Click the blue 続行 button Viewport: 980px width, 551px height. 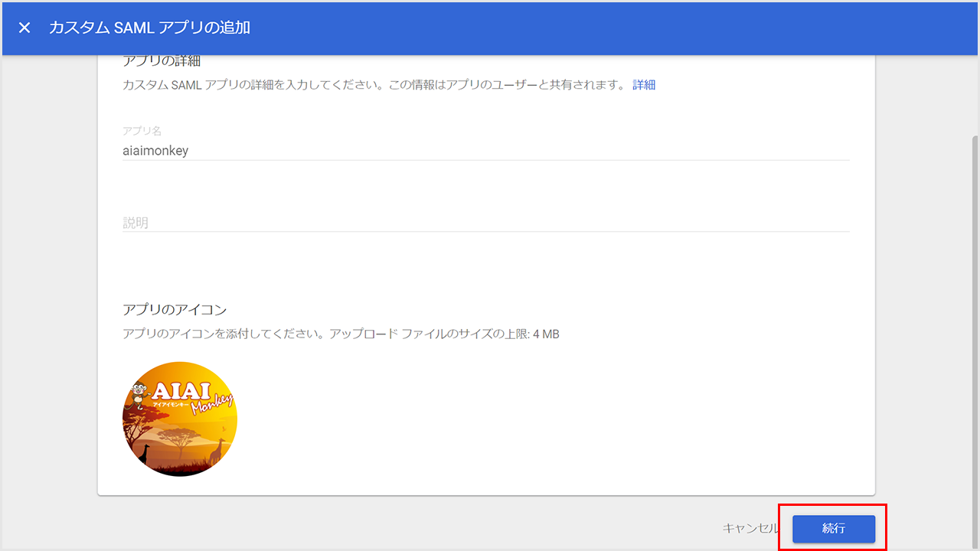[833, 529]
